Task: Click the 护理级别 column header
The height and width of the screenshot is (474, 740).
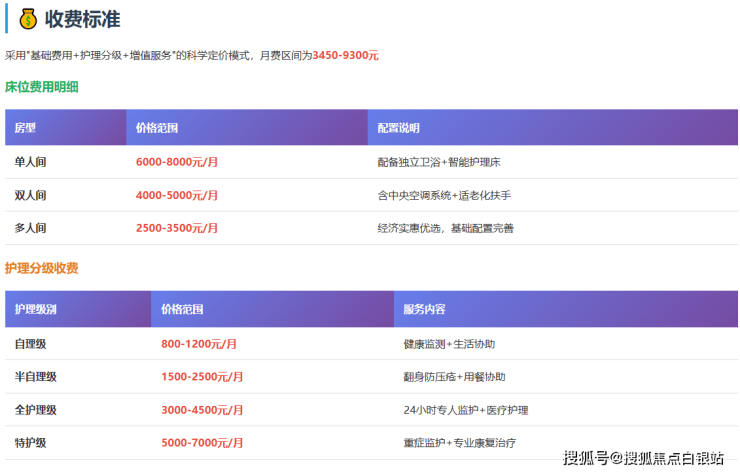Action: [36, 309]
